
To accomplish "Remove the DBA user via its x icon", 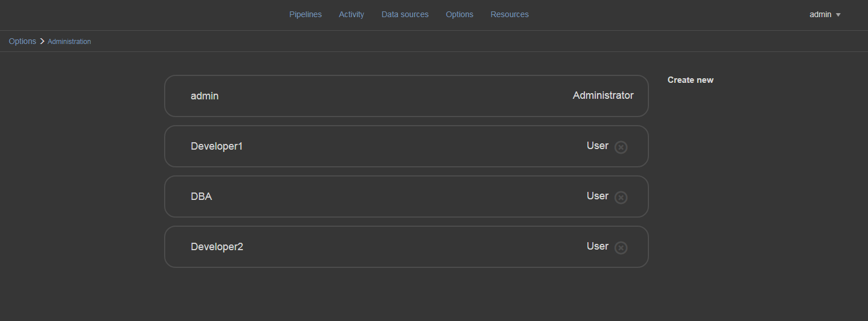I will 620,198.
